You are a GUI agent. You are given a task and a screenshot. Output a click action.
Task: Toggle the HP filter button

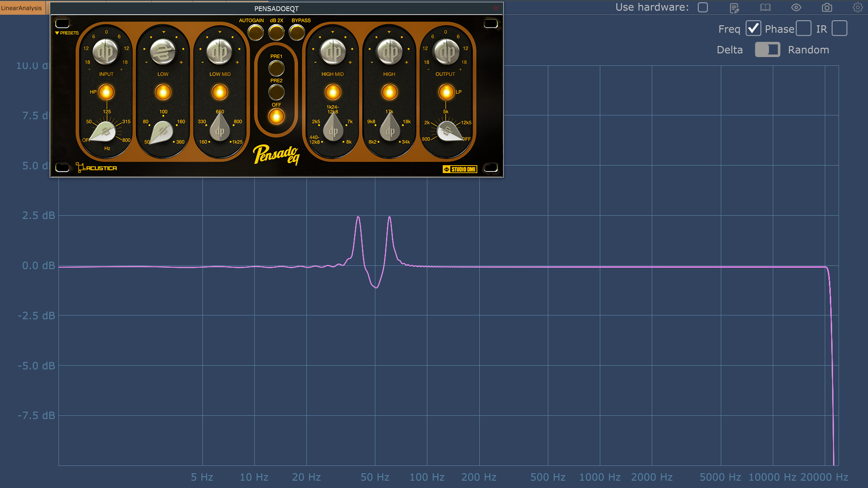[106, 92]
